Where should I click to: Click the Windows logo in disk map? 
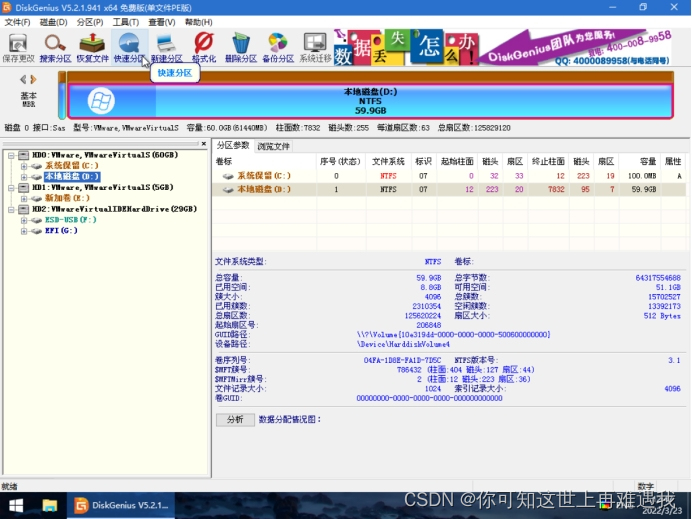coord(101,101)
